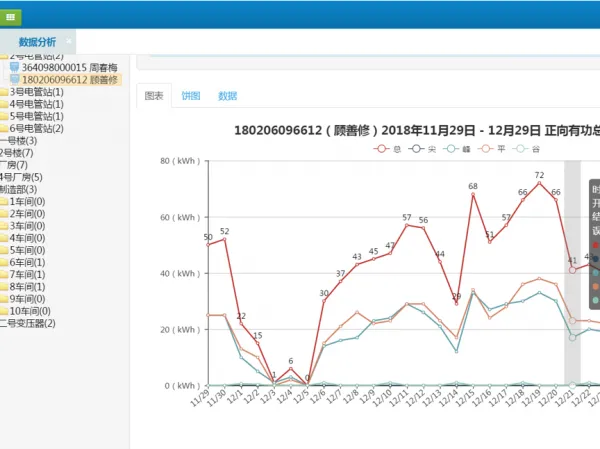
Task: Expand the 5号电管站(1) folder
Action: 36,116
